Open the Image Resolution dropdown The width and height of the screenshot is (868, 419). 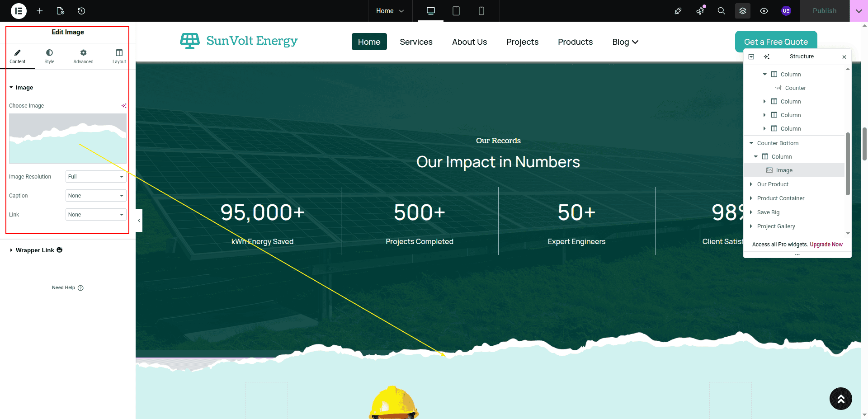(x=96, y=177)
